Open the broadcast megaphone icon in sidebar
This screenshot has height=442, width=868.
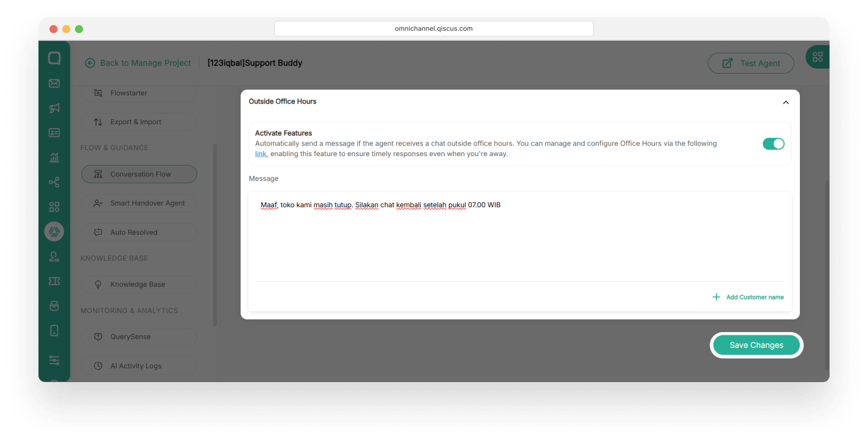(54, 108)
